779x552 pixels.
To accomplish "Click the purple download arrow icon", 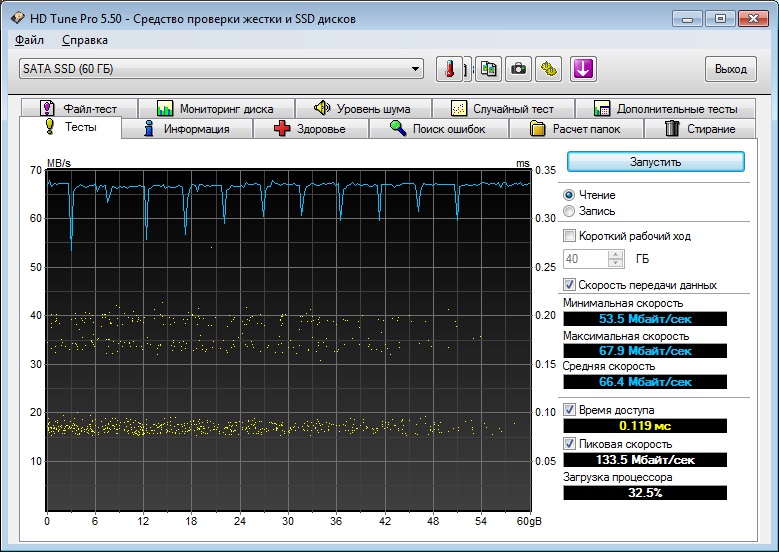I will 583,69.
